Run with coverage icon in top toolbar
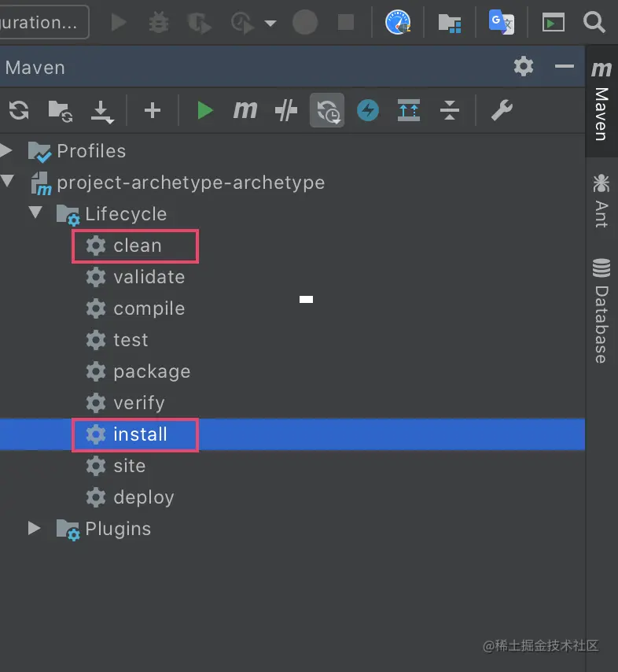Viewport: 618px width, 672px height. 200,23
